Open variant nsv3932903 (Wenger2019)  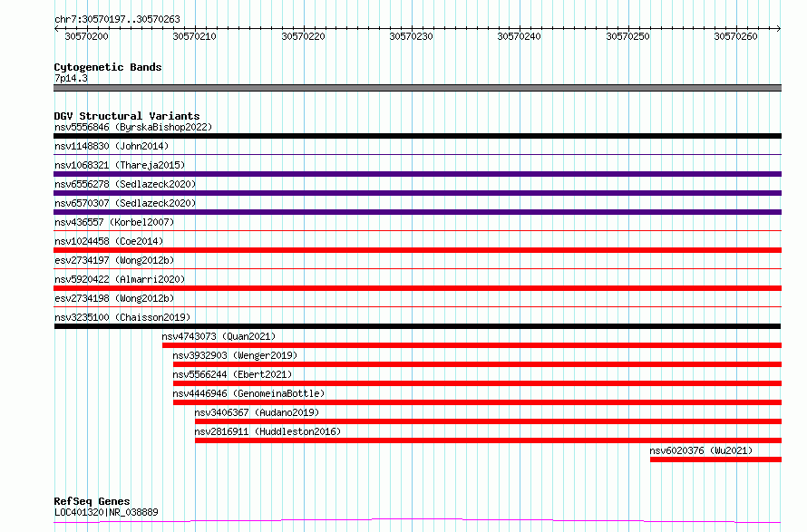[235, 355]
